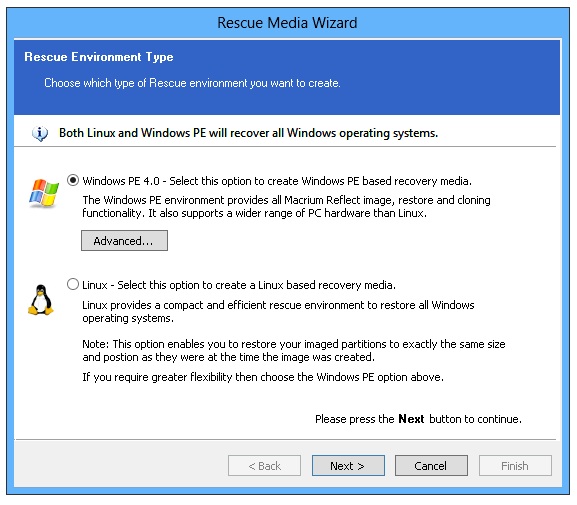
Task: Click the Rescue Environment Type heading
Action: click(x=99, y=57)
